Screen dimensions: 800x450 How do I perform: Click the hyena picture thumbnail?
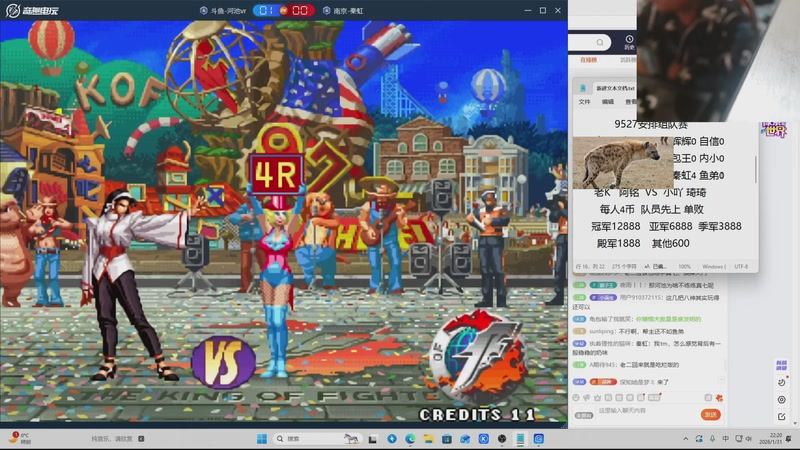pos(622,162)
